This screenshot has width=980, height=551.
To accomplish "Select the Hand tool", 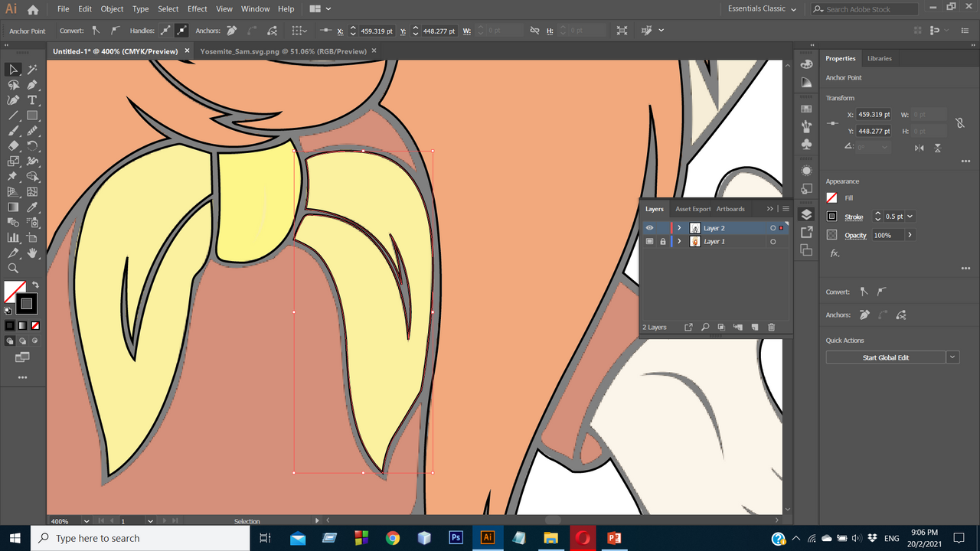I will pyautogui.click(x=32, y=253).
